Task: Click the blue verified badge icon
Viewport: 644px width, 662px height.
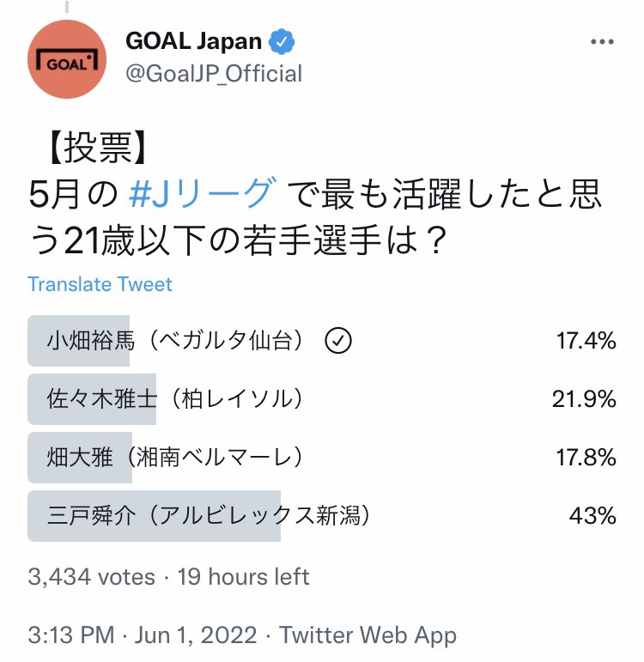Action: 282,39
